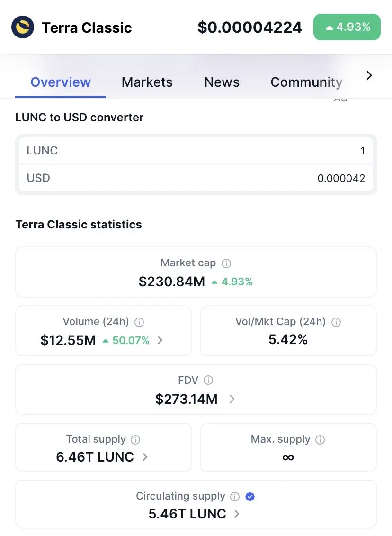Switch to the Markets tab
This screenshot has width=392, height=536.
coord(147,82)
